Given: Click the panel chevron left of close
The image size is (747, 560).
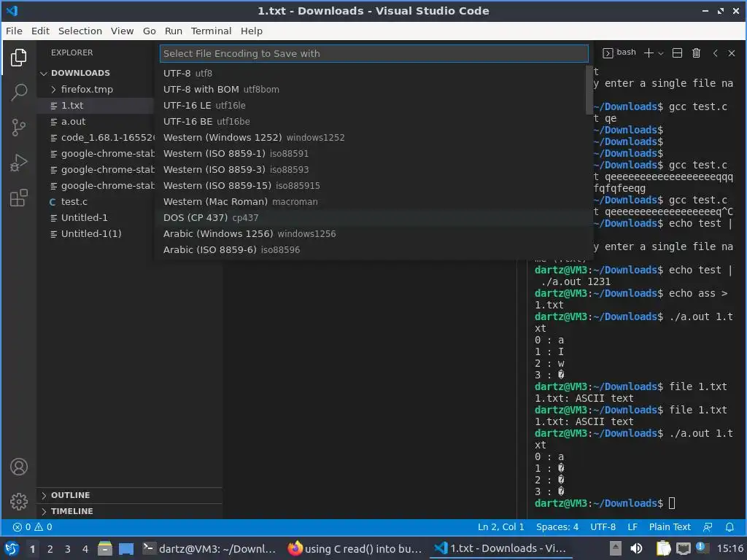Looking at the screenshot, I should click(x=715, y=52).
